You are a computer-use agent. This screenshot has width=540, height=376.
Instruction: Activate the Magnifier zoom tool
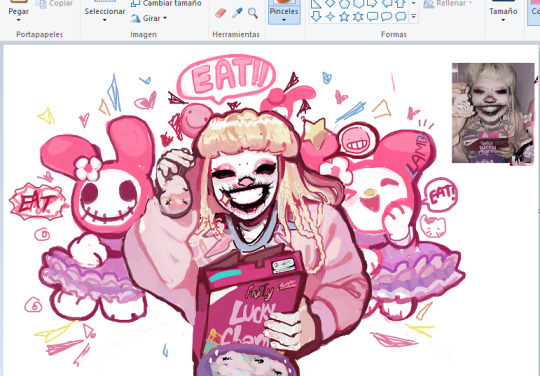pos(253,13)
